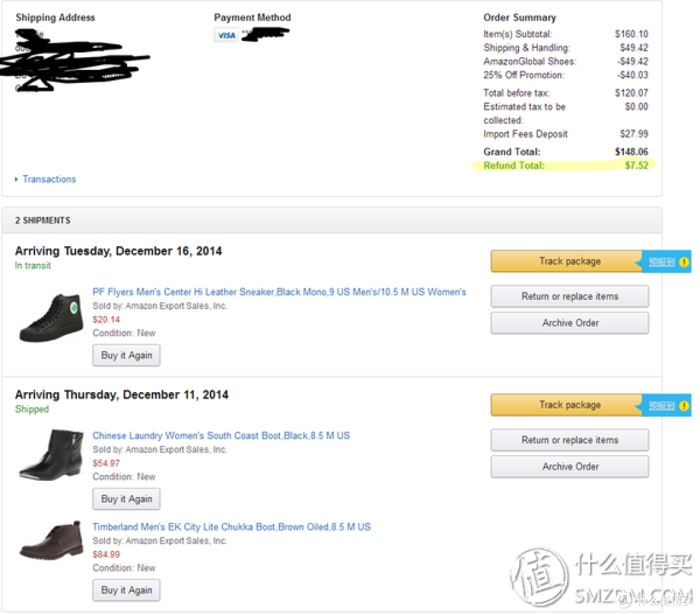This screenshot has height=615, width=700.
Task: Open the Chinese Laundry boot thumbnail
Action: pos(51,455)
